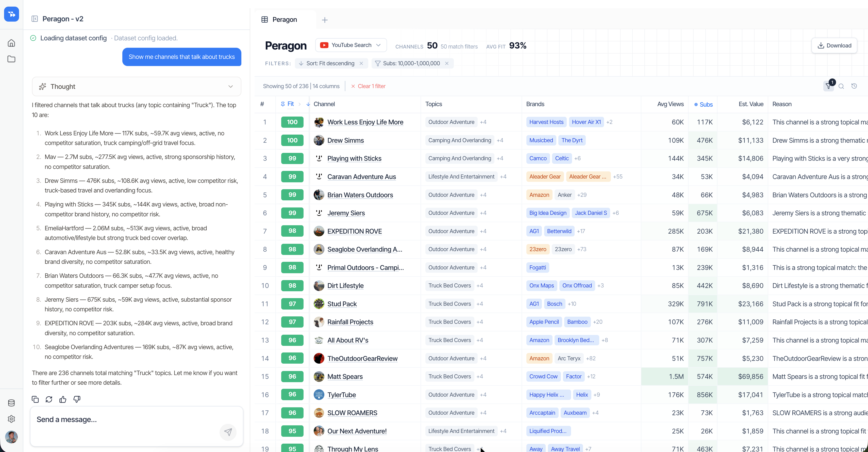Open TylerTube channel link
This screenshot has width=868, height=452.
(341, 395)
